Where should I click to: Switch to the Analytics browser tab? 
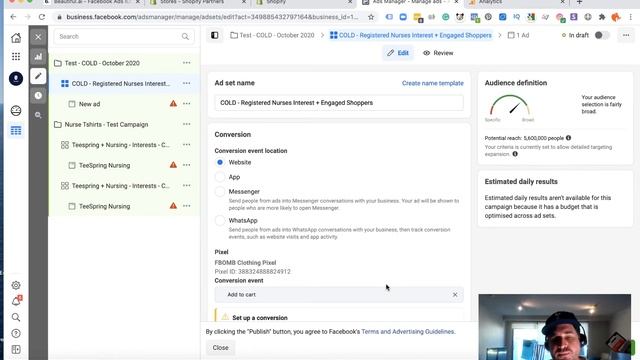(x=516, y=2)
